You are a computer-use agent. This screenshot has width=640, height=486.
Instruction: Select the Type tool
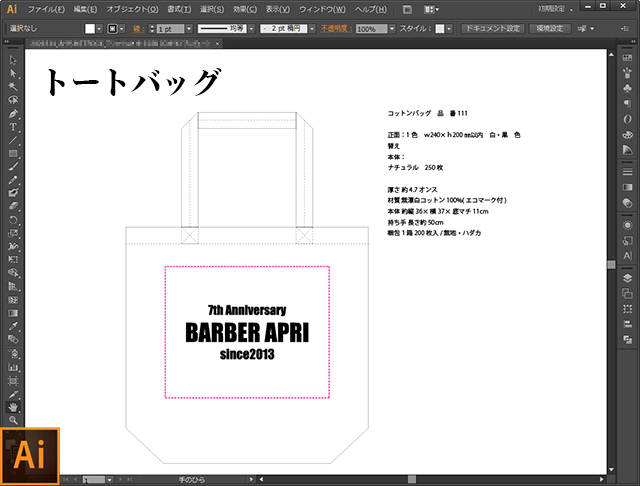tap(13, 127)
